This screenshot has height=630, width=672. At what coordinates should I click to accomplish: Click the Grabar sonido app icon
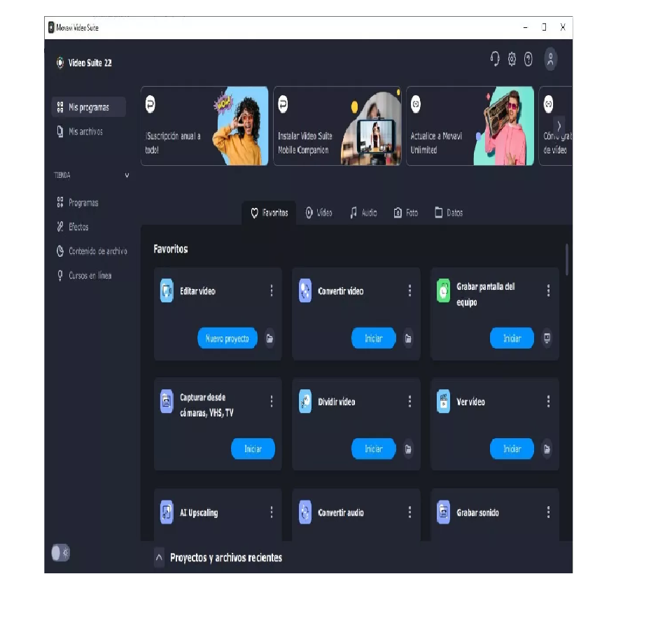[444, 512]
